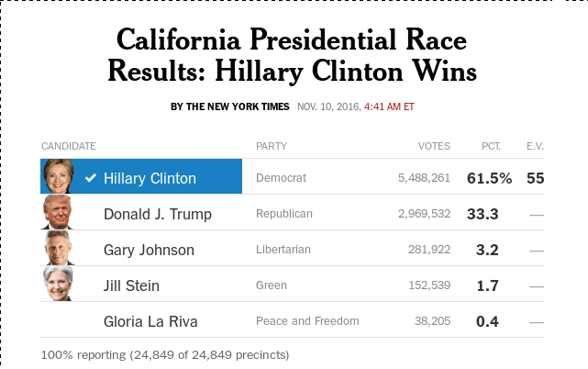Click the 4:41 AM ET timestamp
The image size is (588, 369).
(x=390, y=106)
